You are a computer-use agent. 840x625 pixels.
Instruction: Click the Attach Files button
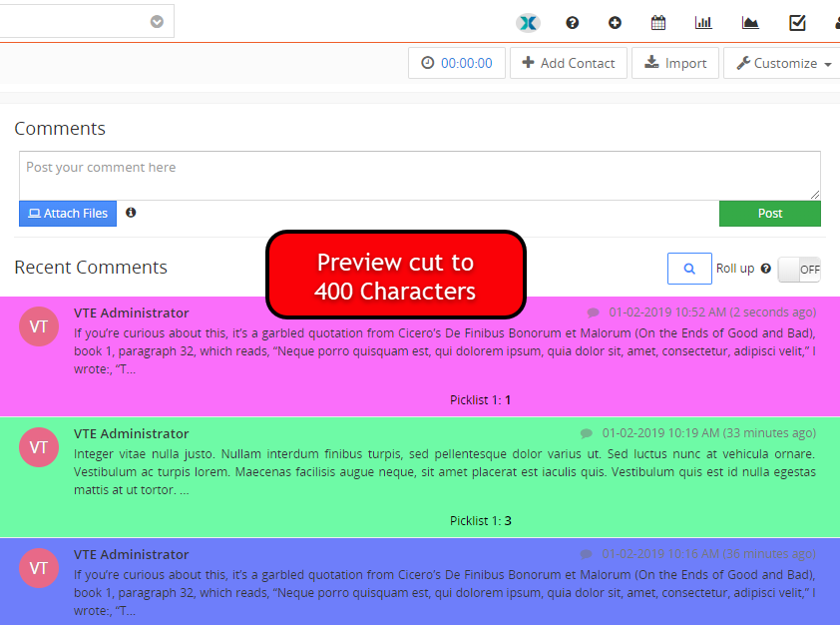coord(68,214)
